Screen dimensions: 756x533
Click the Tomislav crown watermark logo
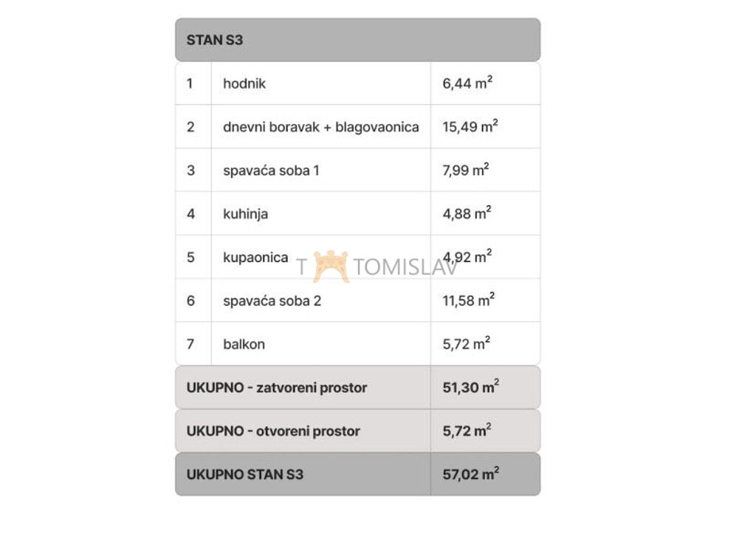(331, 266)
